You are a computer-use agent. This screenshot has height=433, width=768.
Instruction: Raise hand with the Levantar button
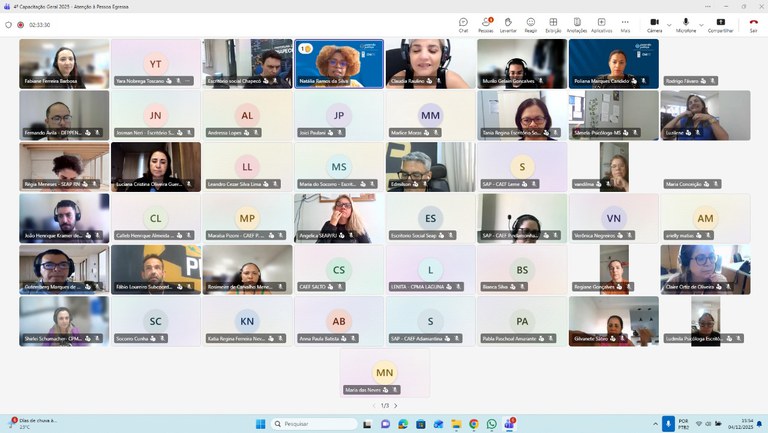click(508, 25)
